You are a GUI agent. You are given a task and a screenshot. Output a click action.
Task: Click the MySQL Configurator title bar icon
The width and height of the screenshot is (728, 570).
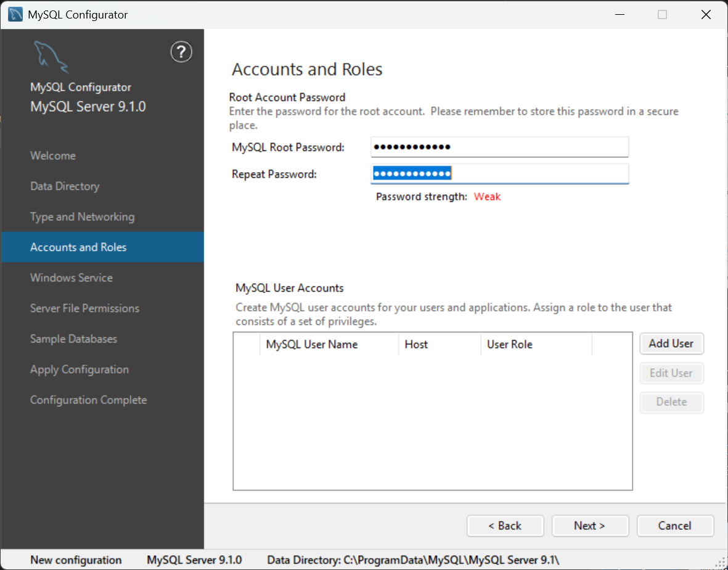15,15
